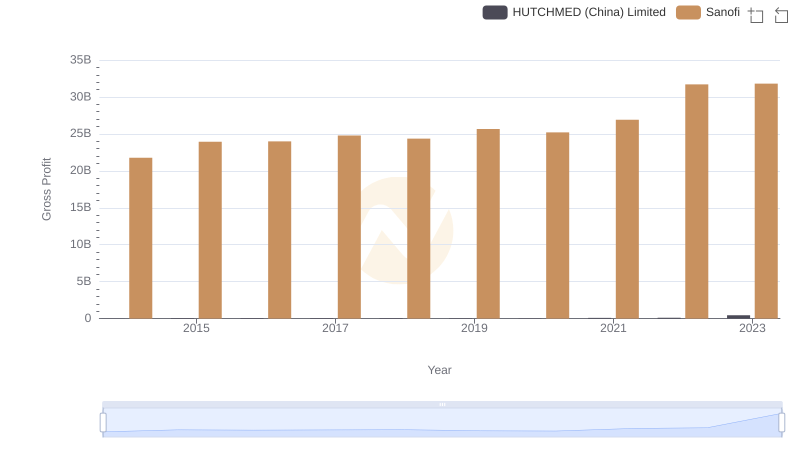
Task: Click the 2015 x-axis label
Action: (x=196, y=328)
